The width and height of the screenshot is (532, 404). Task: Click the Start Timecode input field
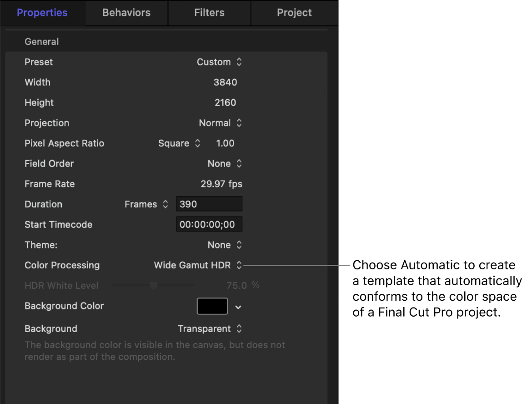209,224
